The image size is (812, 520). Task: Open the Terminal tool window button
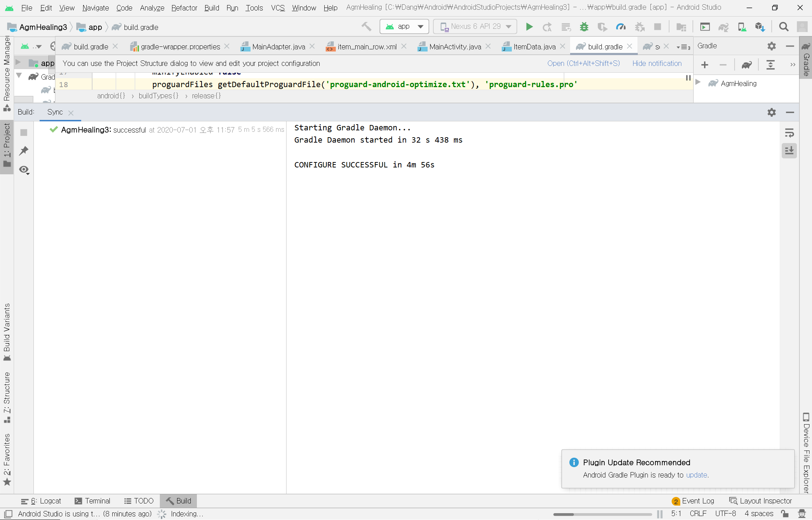pyautogui.click(x=93, y=501)
